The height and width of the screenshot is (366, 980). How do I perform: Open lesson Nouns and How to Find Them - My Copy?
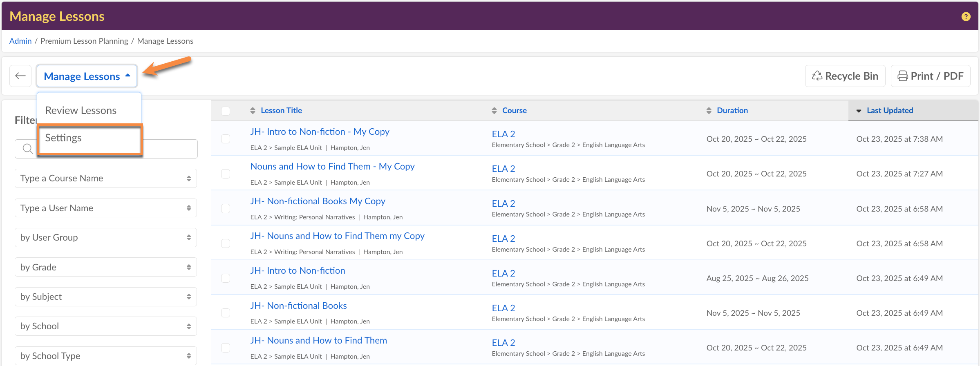coord(332,166)
